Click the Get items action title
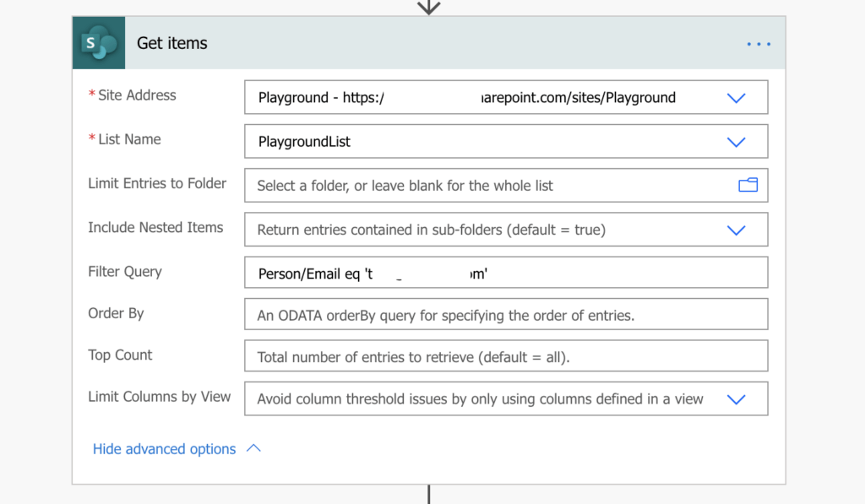The height and width of the screenshot is (504, 865). click(171, 42)
